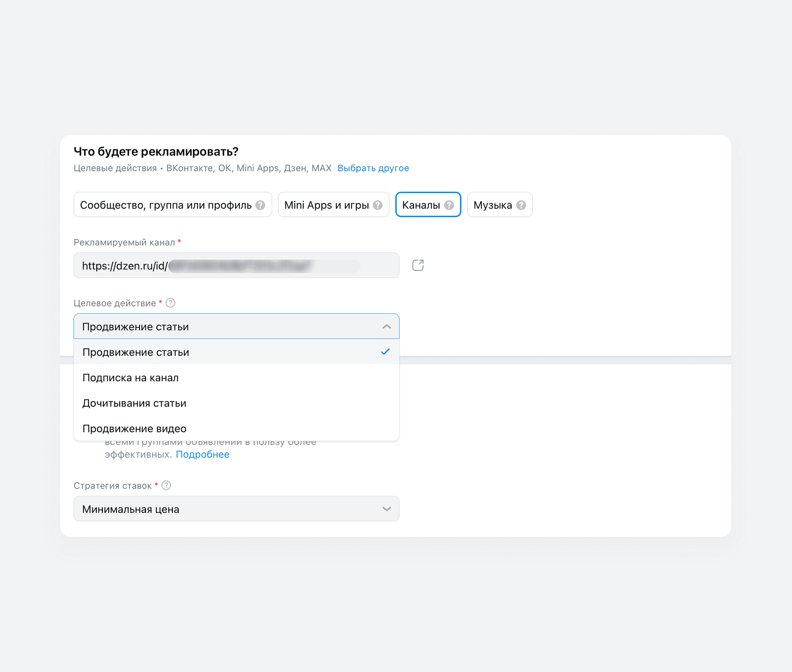Screen dimensions: 792x672
Task: Collapse the Целевое действие dropdown chevron
Action: [386, 326]
